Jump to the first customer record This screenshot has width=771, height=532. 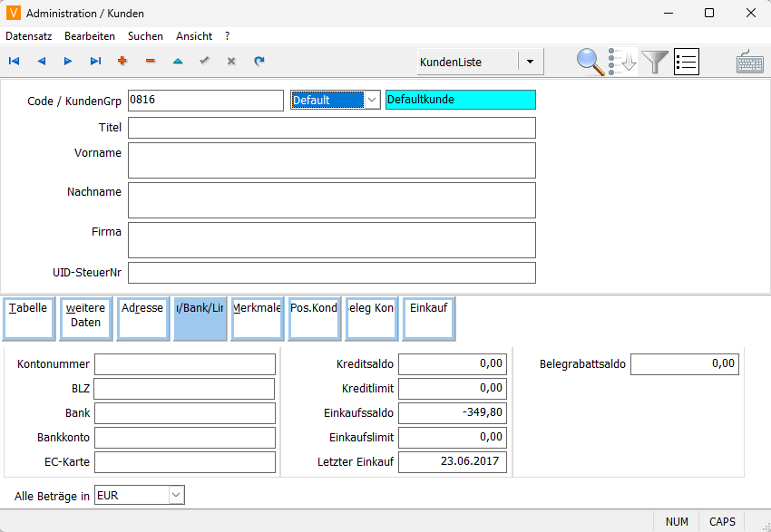pos(14,62)
